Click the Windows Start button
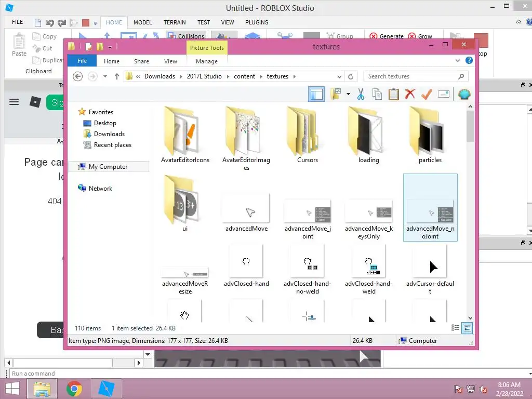 click(12, 389)
